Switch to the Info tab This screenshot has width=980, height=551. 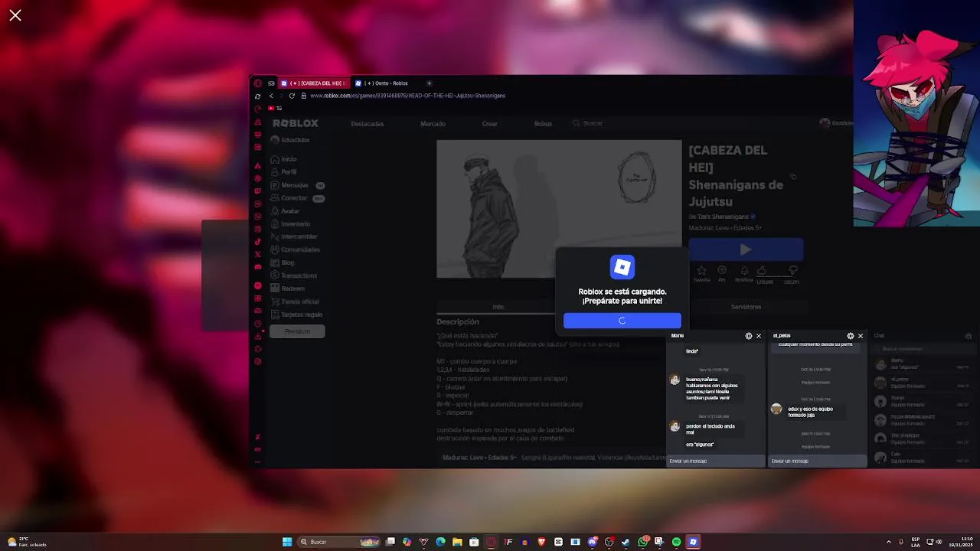click(498, 307)
